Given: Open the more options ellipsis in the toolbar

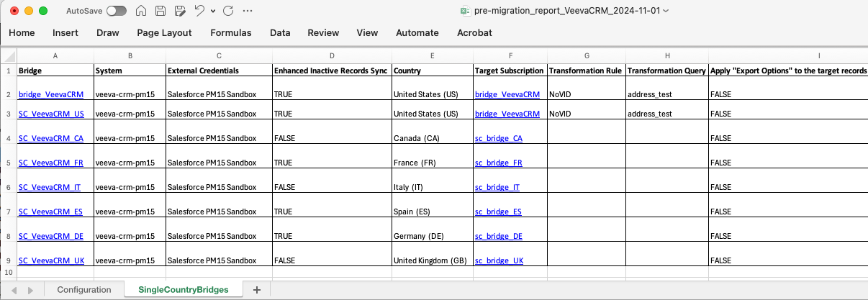Looking at the screenshot, I should 248,12.
